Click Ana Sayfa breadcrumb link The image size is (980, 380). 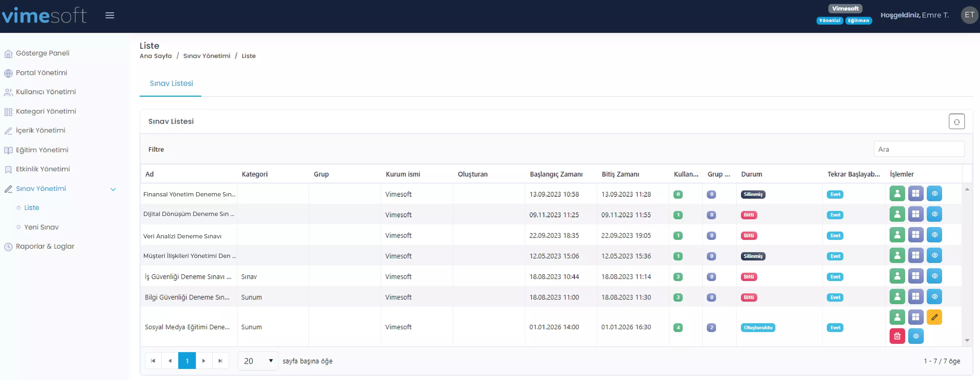click(156, 56)
